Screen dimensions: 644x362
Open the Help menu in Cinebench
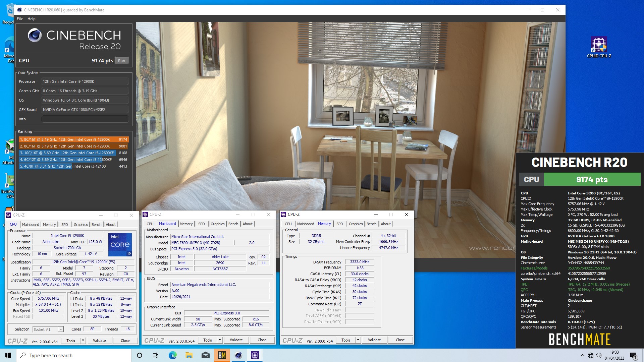click(x=32, y=19)
